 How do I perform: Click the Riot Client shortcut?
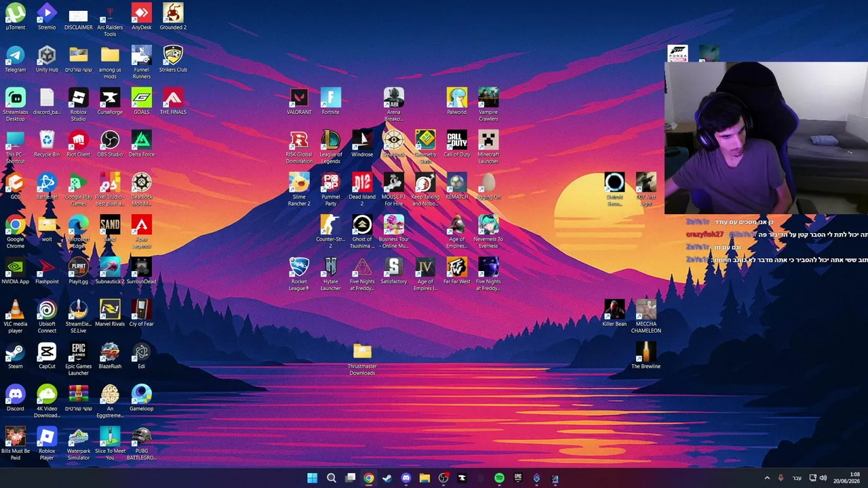[x=78, y=144]
